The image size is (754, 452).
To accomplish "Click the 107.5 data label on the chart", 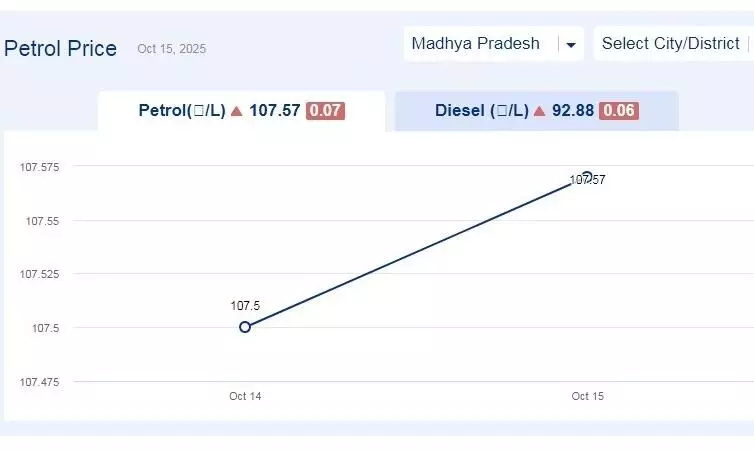I will 245,306.
